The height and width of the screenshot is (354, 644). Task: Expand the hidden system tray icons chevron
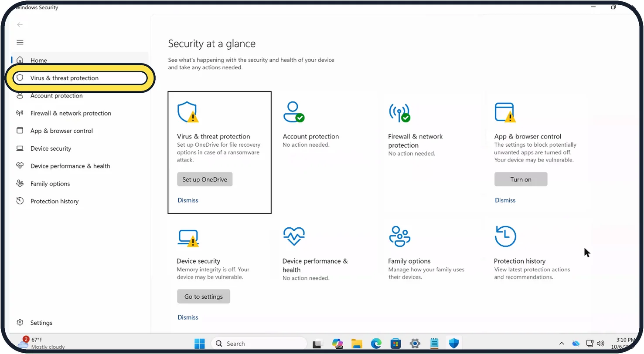click(562, 344)
